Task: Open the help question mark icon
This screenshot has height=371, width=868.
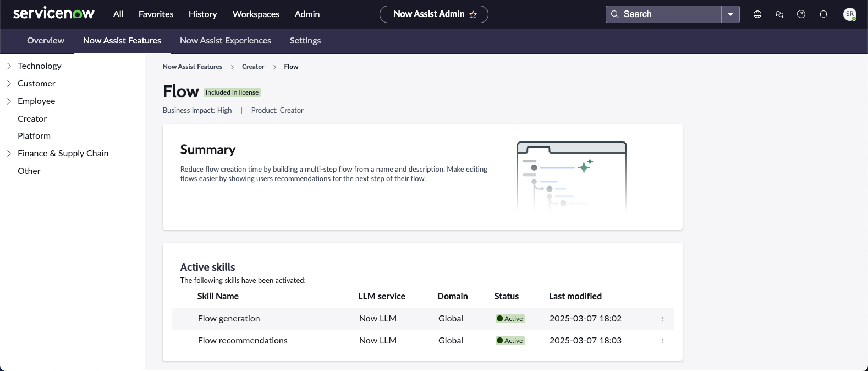Action: pyautogui.click(x=801, y=14)
